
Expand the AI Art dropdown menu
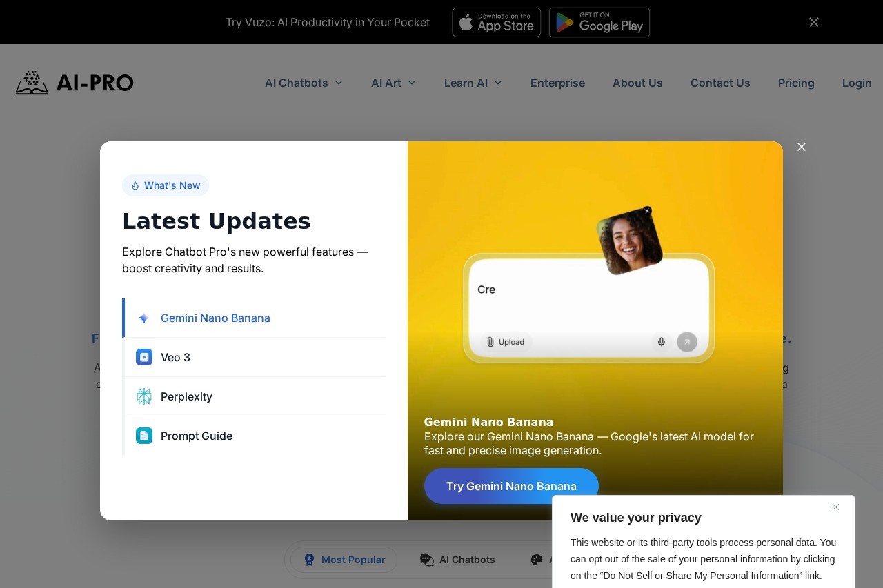click(x=393, y=83)
